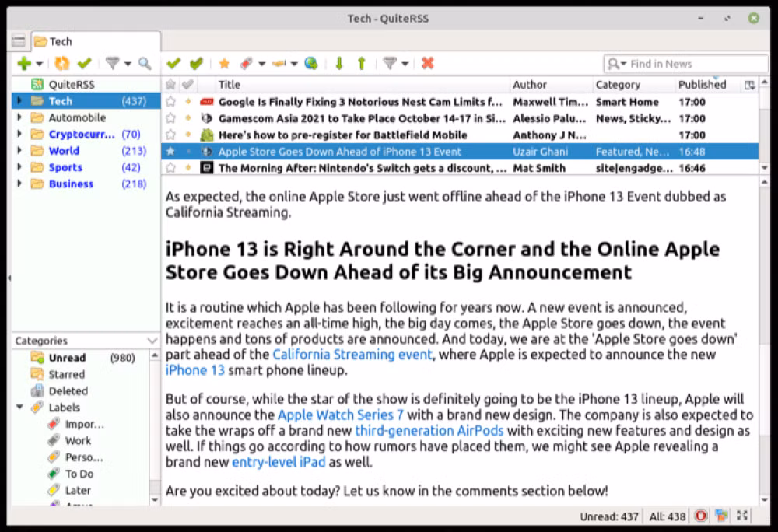Open news in browser globe icon

click(x=311, y=64)
